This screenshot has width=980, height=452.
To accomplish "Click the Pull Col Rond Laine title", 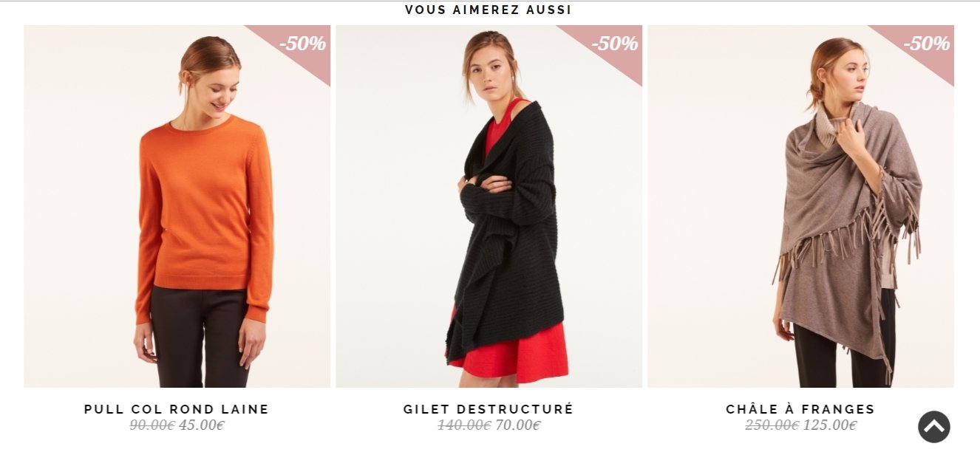I will point(177,409).
